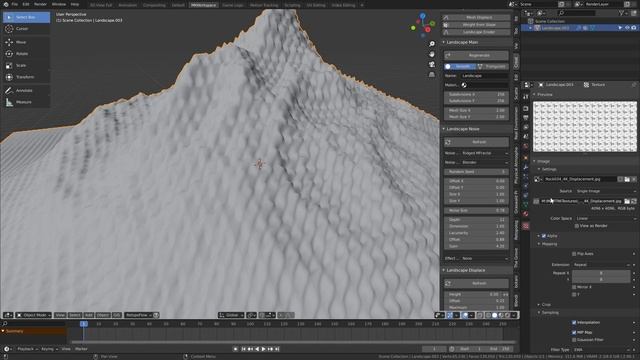Click the Regenerate refresh icon button
The height and width of the screenshot is (360, 640).
pyautogui.click(x=476, y=55)
